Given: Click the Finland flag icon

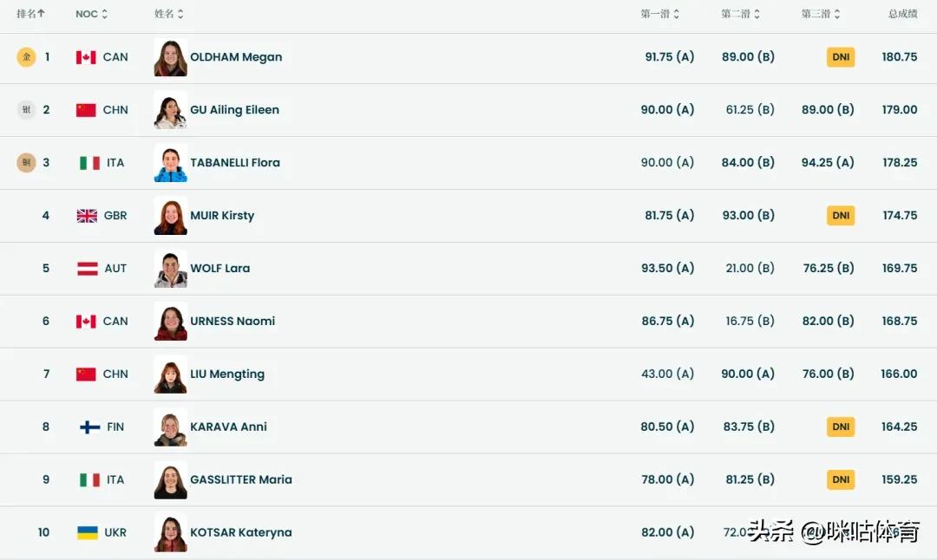Looking at the screenshot, I should click(x=89, y=427).
